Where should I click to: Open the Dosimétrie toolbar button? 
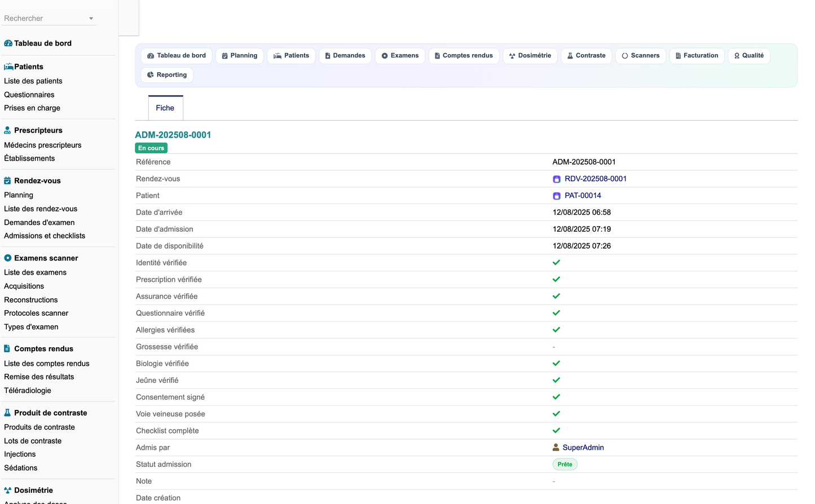pos(530,56)
